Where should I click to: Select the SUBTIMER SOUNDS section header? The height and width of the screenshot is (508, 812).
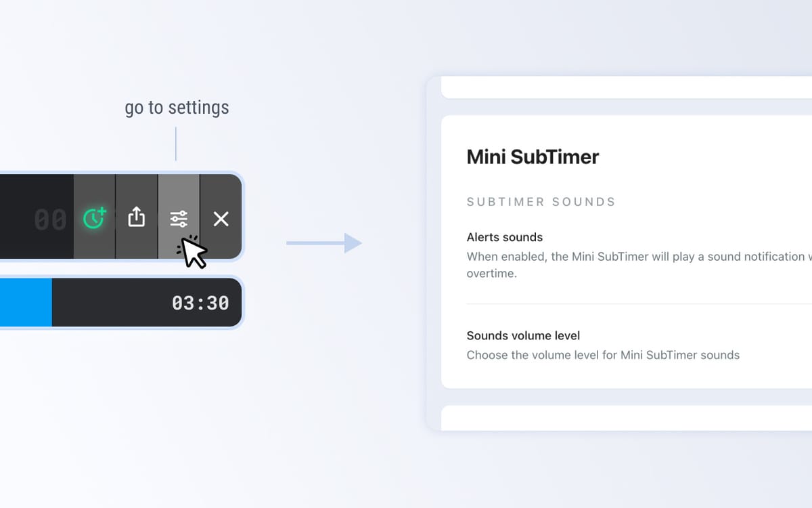coord(541,201)
